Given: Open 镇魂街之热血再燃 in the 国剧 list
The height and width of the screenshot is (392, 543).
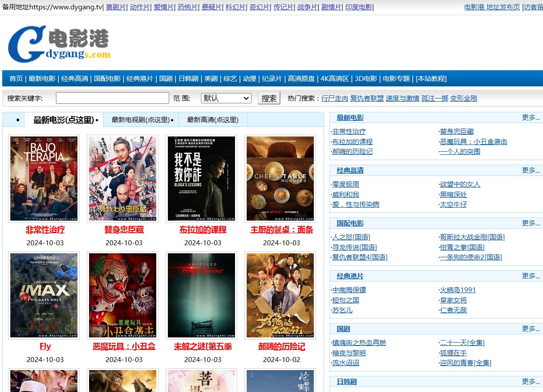Looking at the screenshot, I should pyautogui.click(x=359, y=343).
